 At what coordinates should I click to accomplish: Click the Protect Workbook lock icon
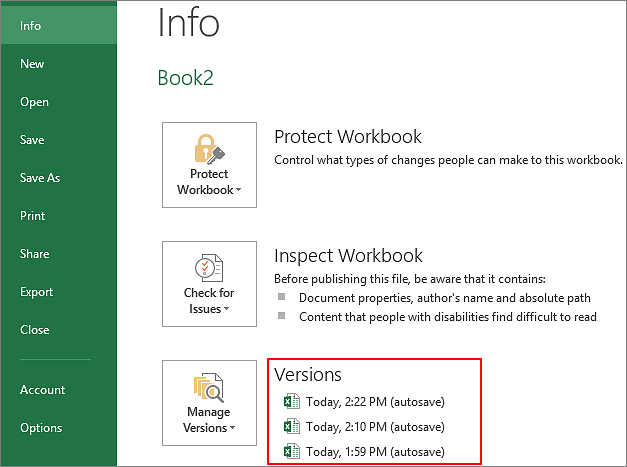(209, 151)
